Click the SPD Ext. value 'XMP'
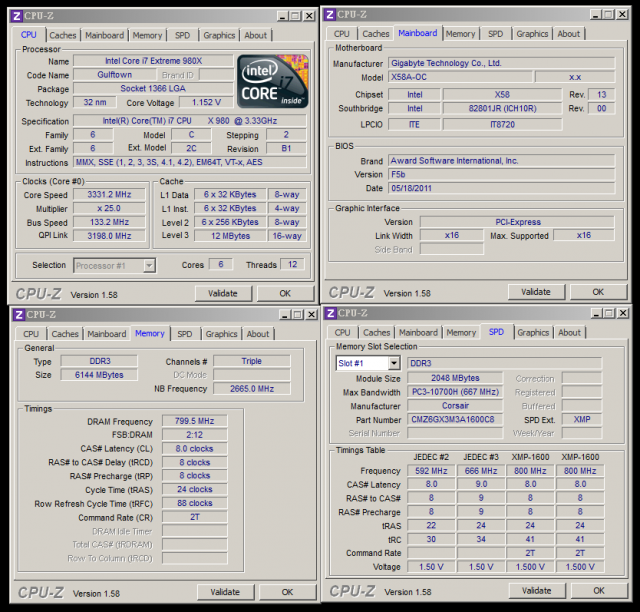The image size is (640, 612). 582,419
